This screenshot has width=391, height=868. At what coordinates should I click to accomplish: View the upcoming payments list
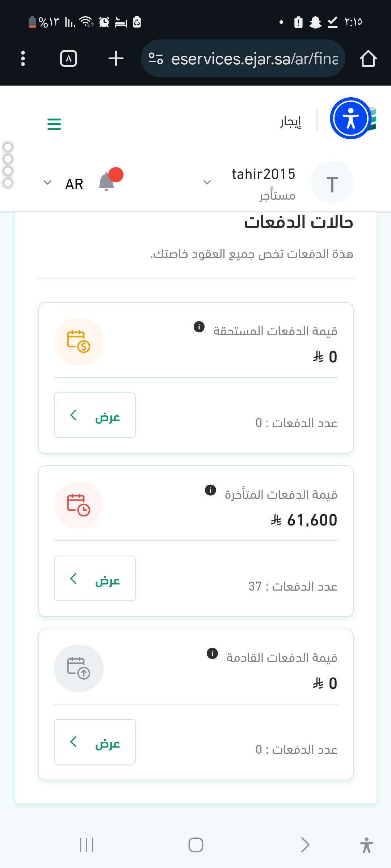95,742
